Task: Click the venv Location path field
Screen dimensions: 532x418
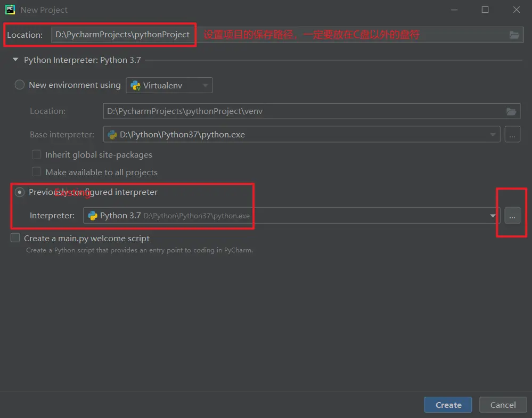Action: click(312, 111)
